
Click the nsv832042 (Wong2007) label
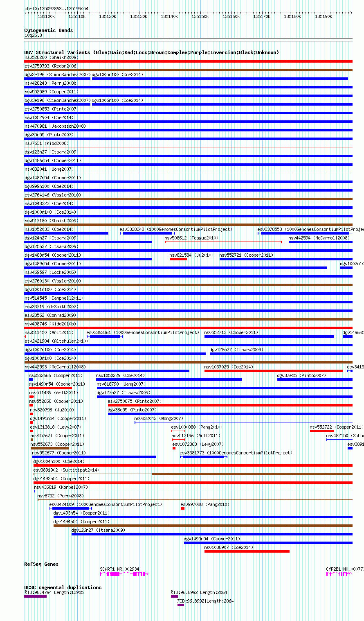click(159, 418)
